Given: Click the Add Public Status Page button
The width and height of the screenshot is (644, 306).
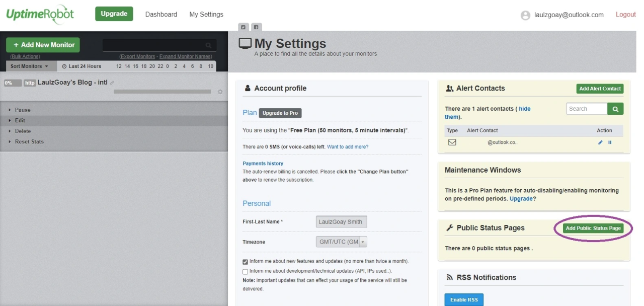Looking at the screenshot, I should point(593,228).
